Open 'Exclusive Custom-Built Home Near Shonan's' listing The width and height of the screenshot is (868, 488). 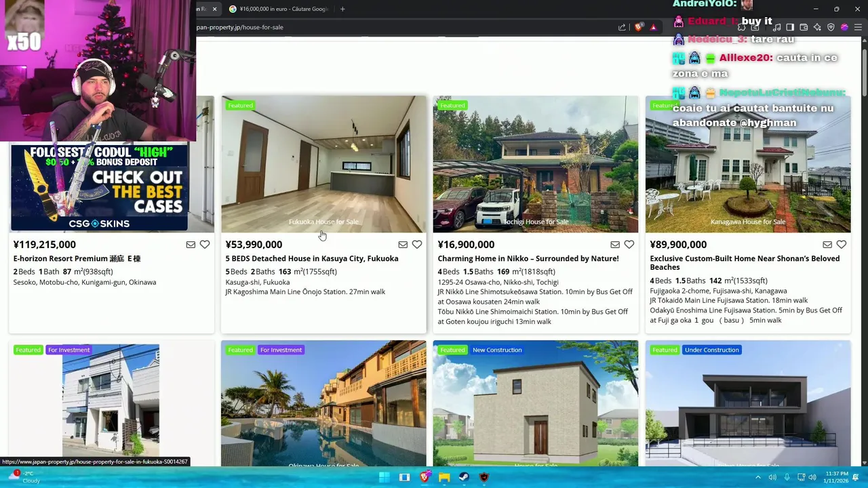pyautogui.click(x=745, y=262)
